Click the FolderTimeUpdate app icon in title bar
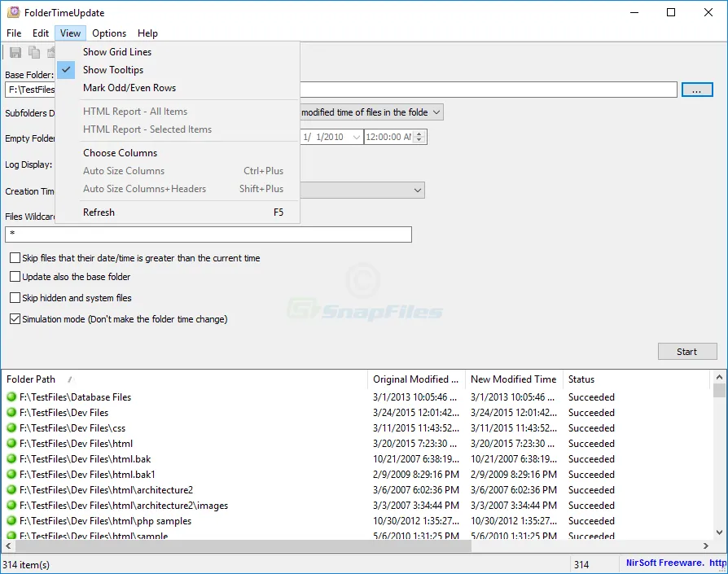This screenshot has width=728, height=574. [14, 12]
